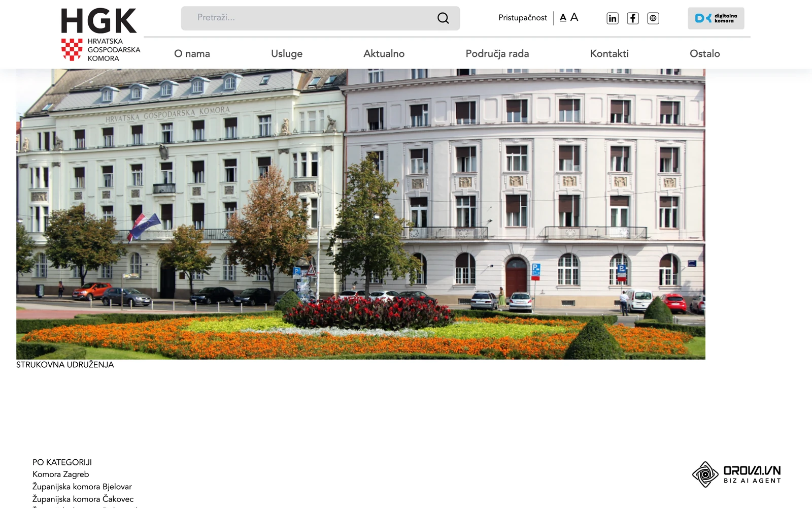The image size is (812, 508).
Task: Click the HGK logo to go home
Action: point(100,35)
